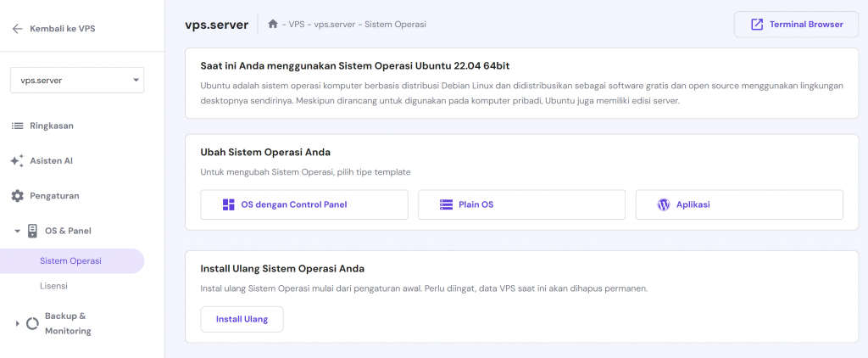Go to the Lisensi menu item
Viewport: 868px width, 358px height.
[x=53, y=287]
